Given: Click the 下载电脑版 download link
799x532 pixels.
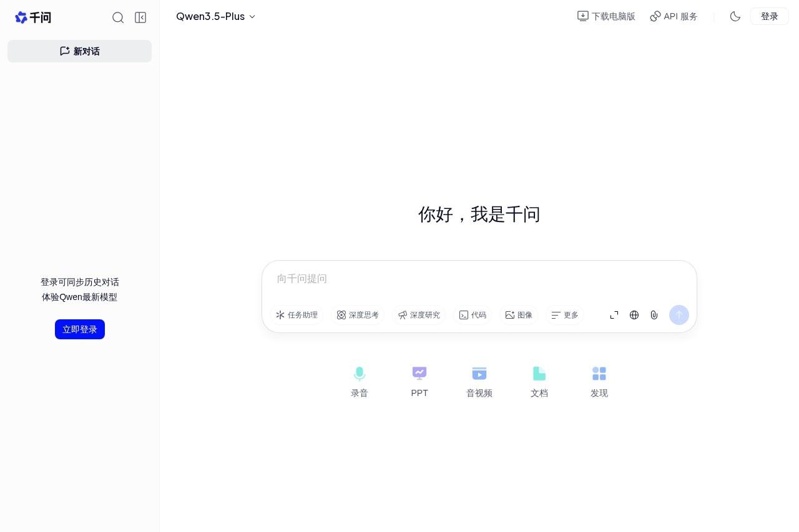Looking at the screenshot, I should 605,16.
